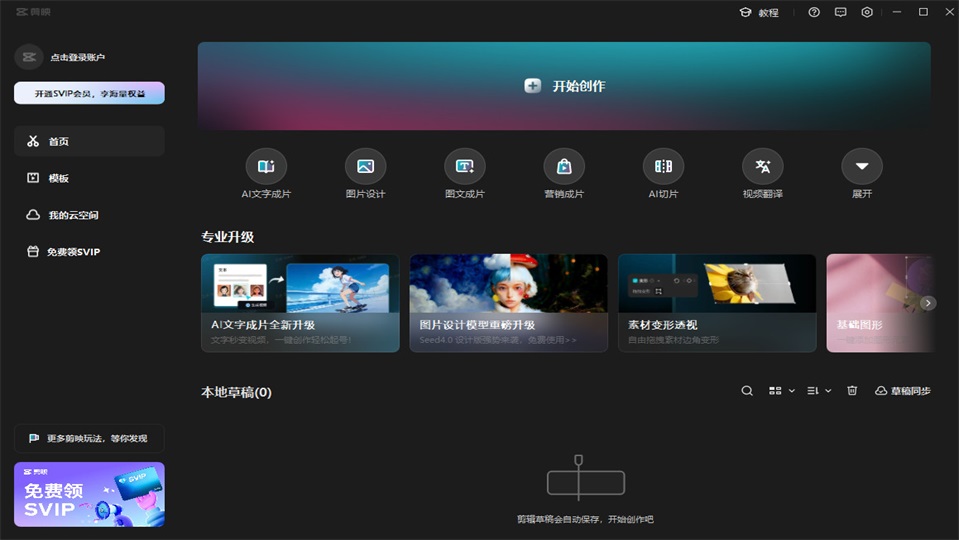Viewport: 959px width, 540px height.
Task: Open the sort order dropdown
Action: [x=819, y=391]
